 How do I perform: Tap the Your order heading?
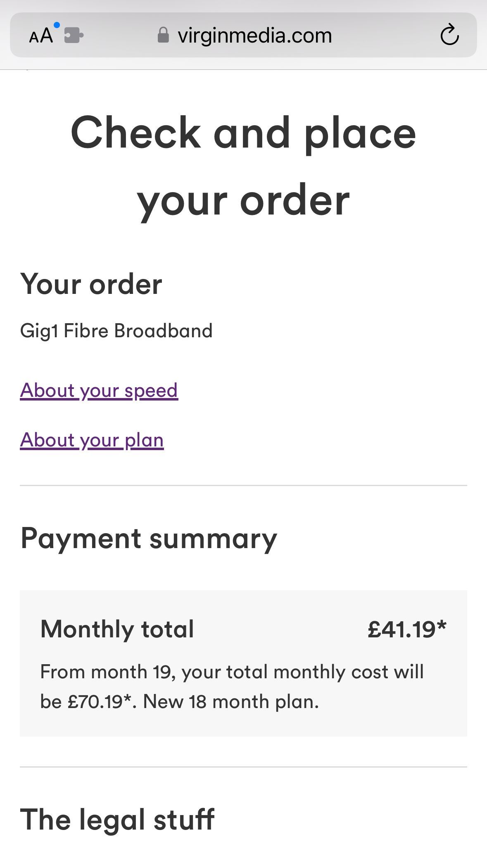[x=91, y=284]
